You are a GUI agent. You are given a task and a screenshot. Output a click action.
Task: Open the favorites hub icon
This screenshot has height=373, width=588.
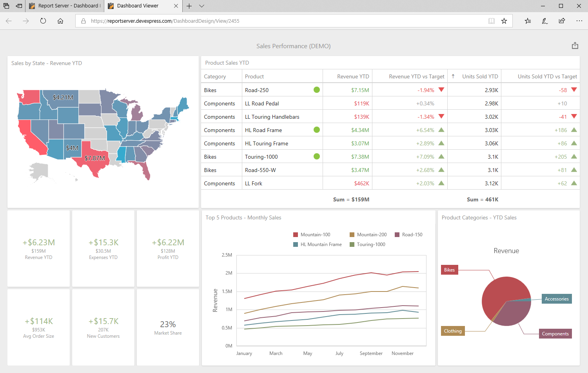coord(528,21)
